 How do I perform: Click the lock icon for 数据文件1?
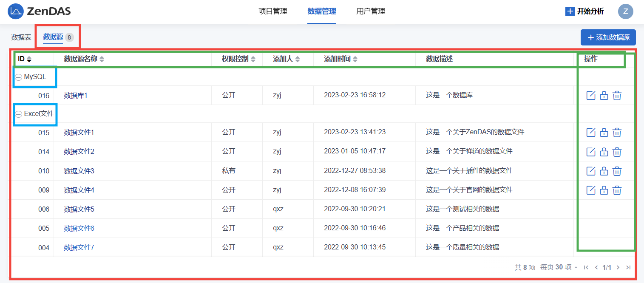[604, 133]
